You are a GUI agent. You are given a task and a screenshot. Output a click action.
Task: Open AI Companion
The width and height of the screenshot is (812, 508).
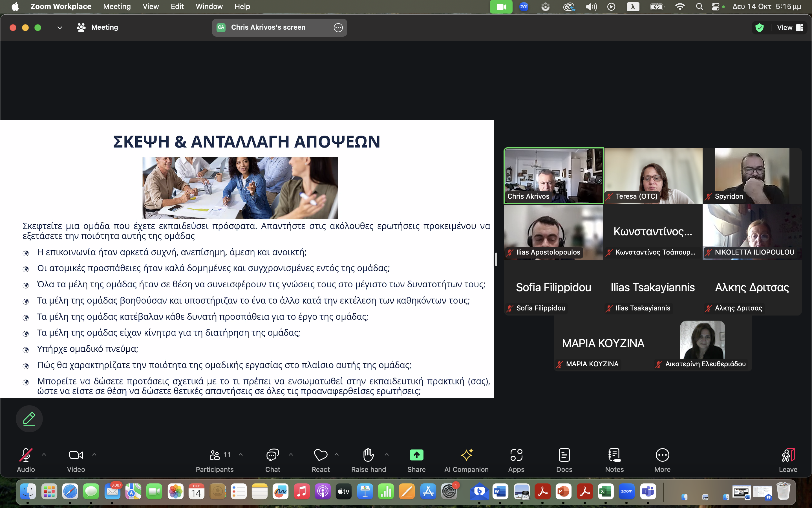tap(466, 460)
